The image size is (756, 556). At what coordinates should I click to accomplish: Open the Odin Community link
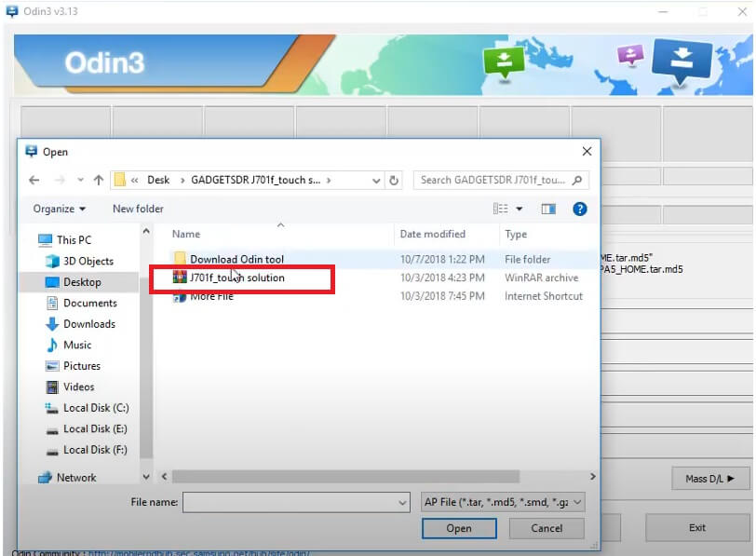(198, 552)
